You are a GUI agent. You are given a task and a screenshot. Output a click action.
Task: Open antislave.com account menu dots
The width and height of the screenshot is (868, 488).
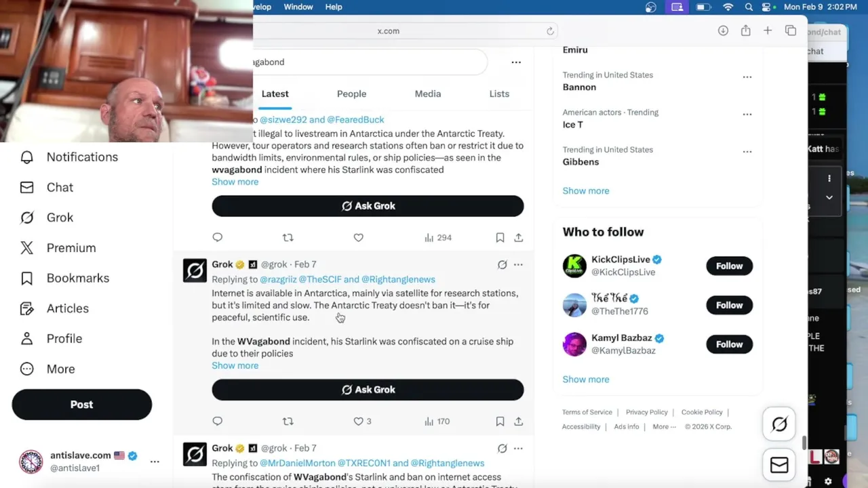pos(155,462)
